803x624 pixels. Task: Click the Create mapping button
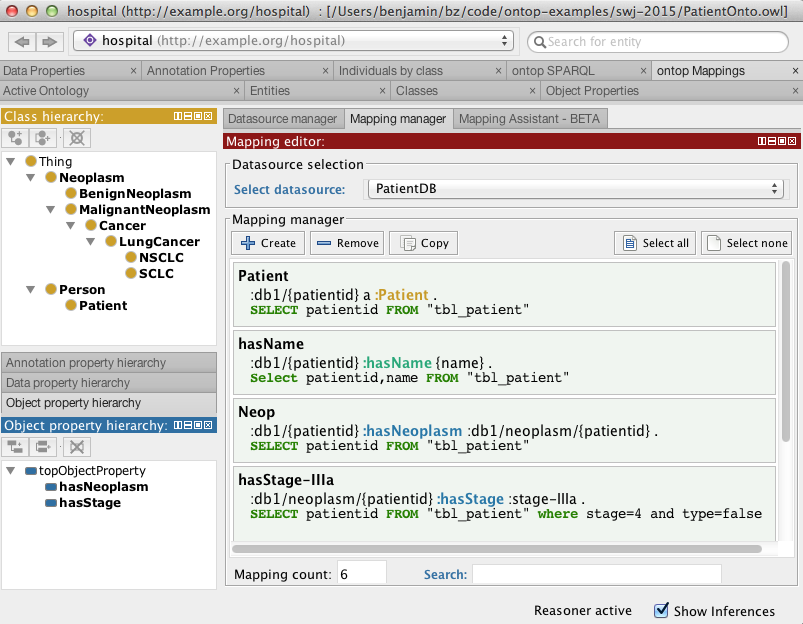pyautogui.click(x=268, y=243)
